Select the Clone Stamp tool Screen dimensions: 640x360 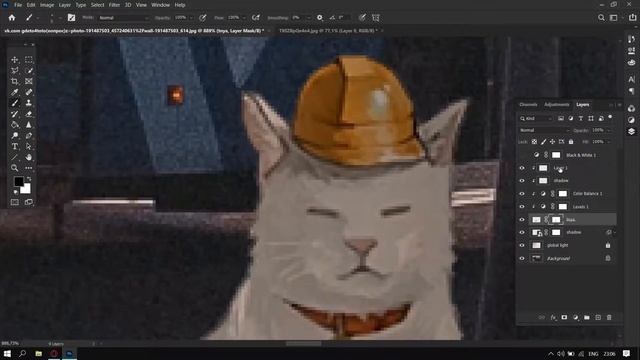[x=29, y=103]
